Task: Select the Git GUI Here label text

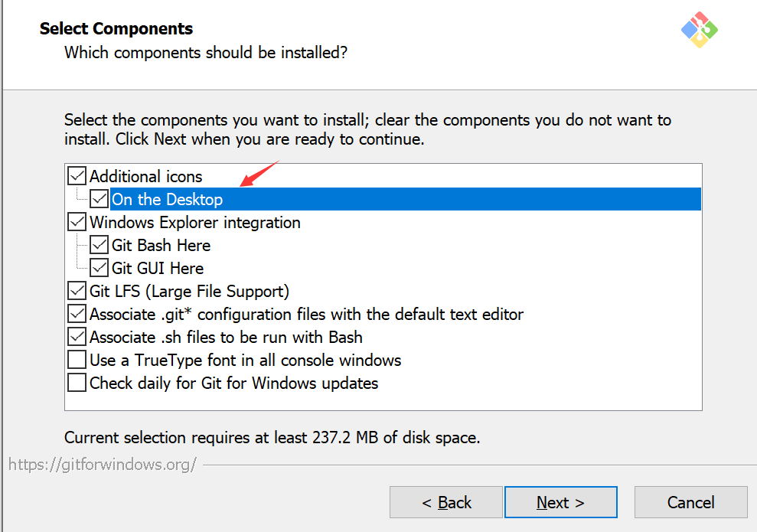Action: coord(157,269)
